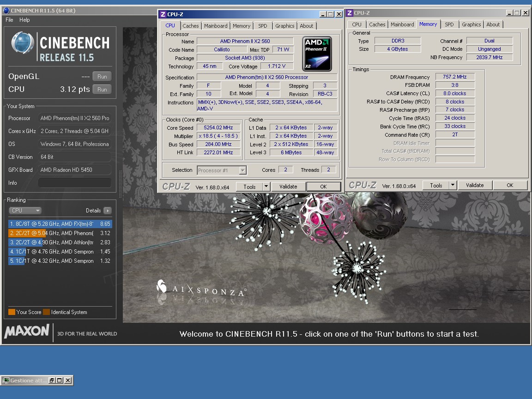Image resolution: width=532 pixels, height=399 pixels.
Task: Click the MAXON logo
Action: tap(27, 331)
